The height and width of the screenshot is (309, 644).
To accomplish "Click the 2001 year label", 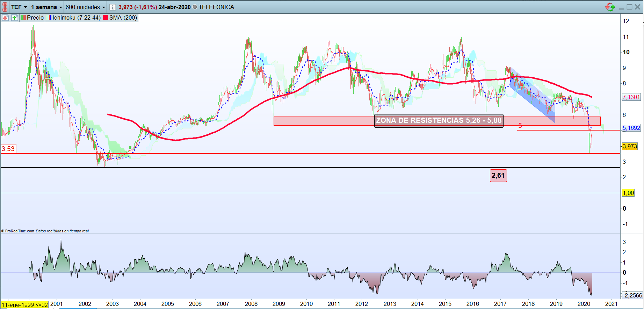I will (57, 304).
